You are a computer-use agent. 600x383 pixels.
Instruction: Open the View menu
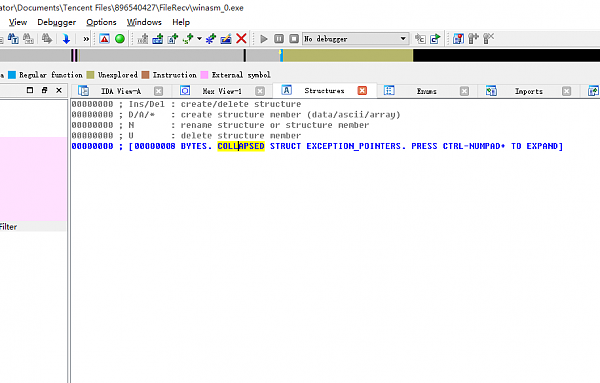18,22
